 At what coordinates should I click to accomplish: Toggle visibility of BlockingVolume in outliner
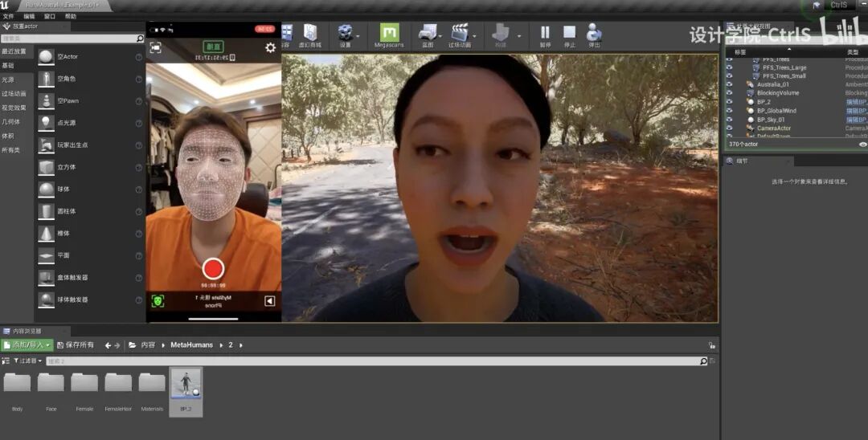pos(730,93)
